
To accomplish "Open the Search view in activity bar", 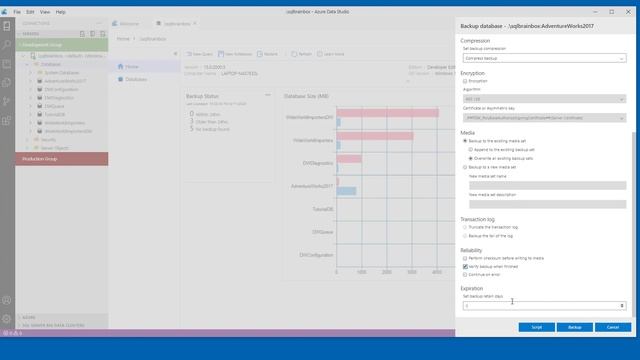I will (x=7, y=44).
